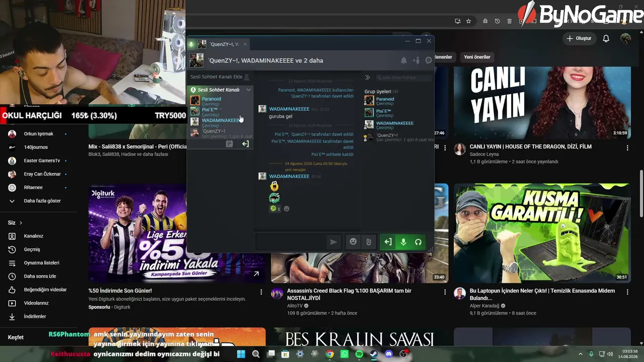Image resolution: width=644 pixels, height=362 pixels.
Task: Show hidden system tray icons
Action: [580, 354]
